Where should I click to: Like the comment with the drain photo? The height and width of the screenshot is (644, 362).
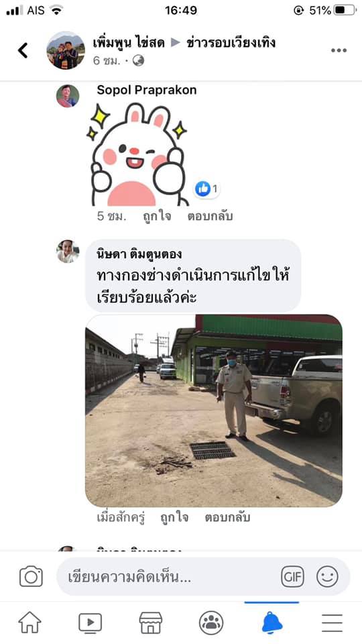click(174, 517)
